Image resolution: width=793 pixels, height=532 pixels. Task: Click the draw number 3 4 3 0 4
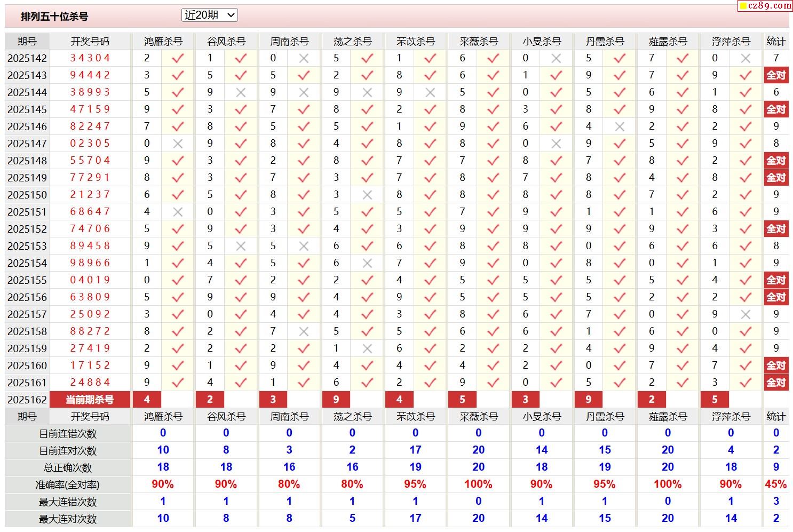90,58
